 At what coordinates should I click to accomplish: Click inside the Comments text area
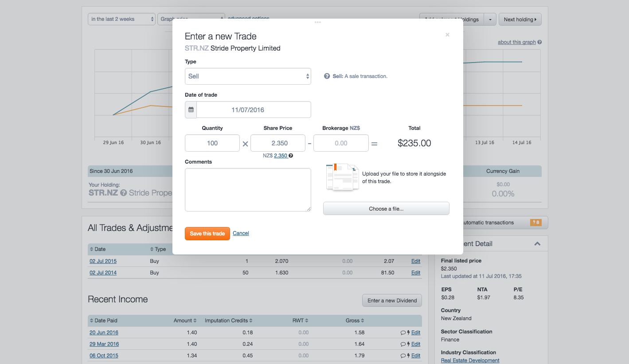tap(247, 190)
